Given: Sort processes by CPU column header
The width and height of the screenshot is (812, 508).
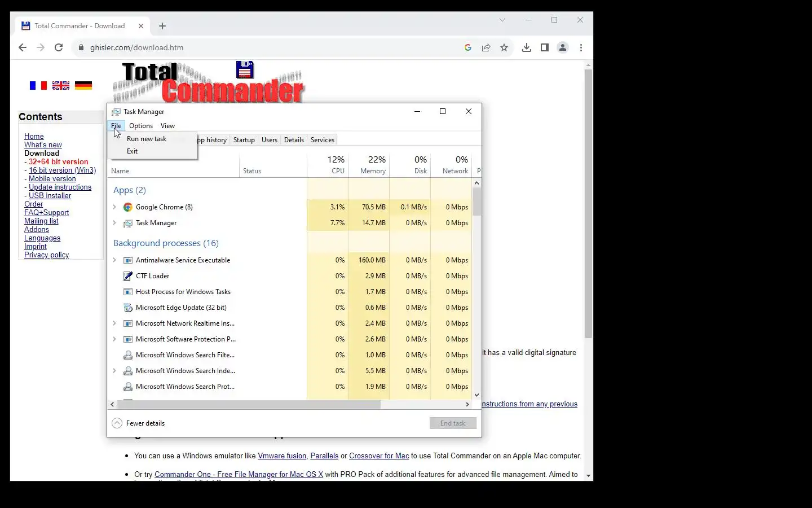Looking at the screenshot, I should point(328,165).
